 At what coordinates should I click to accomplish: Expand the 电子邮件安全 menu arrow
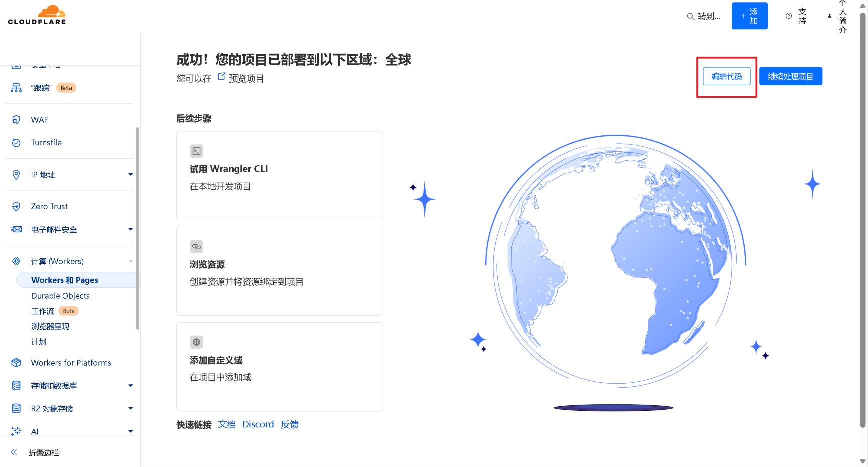(x=130, y=229)
